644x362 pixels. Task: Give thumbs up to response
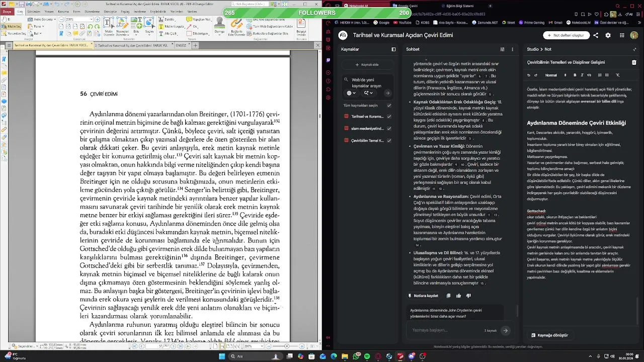click(x=458, y=296)
